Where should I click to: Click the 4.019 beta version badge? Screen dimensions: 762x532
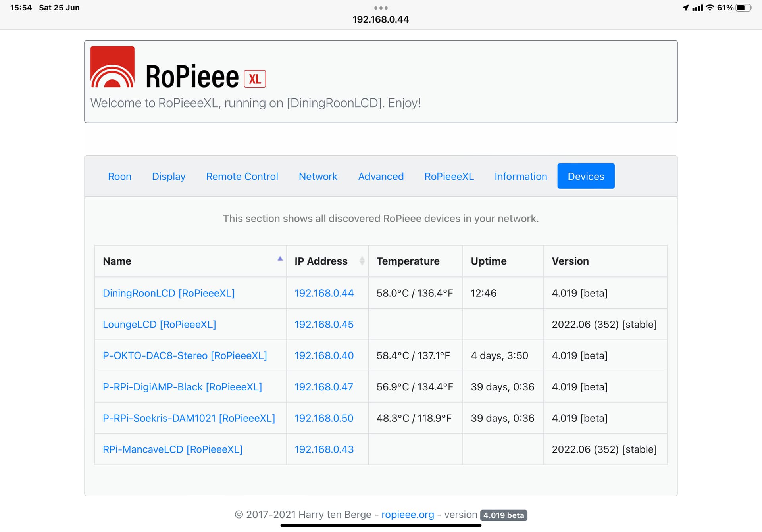click(x=504, y=515)
